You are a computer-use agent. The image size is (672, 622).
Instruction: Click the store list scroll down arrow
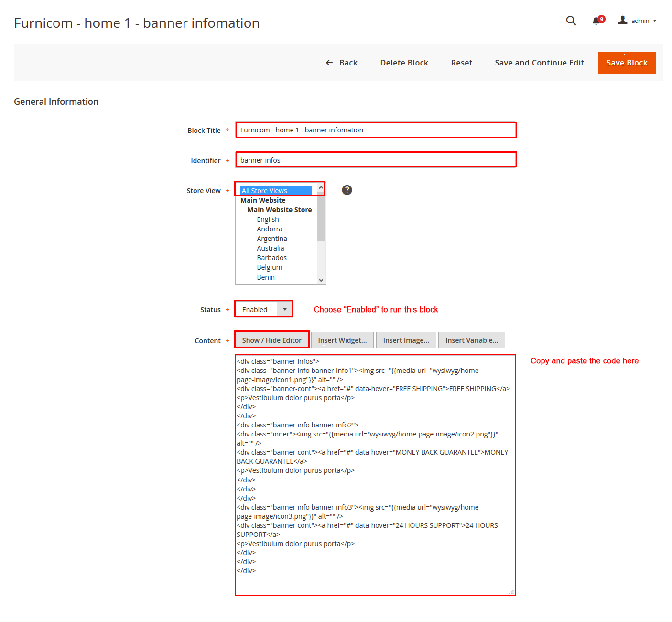click(321, 280)
